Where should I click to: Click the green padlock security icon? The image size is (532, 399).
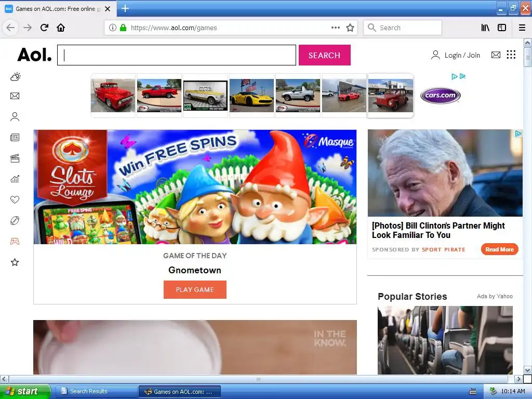(x=123, y=28)
